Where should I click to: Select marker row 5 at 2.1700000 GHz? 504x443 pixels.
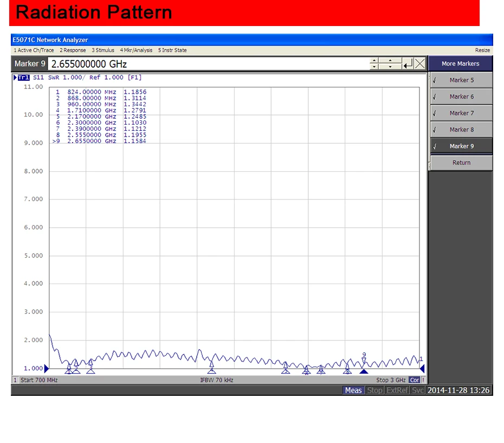click(x=101, y=117)
